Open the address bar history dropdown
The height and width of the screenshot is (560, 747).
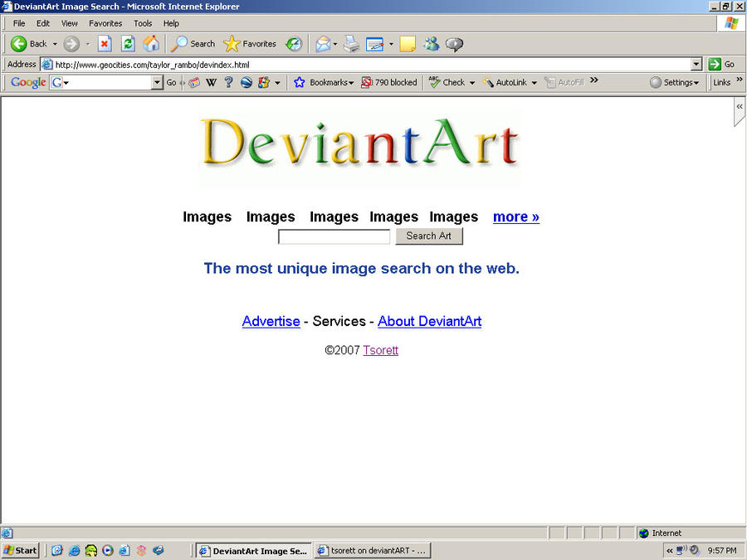(697, 64)
